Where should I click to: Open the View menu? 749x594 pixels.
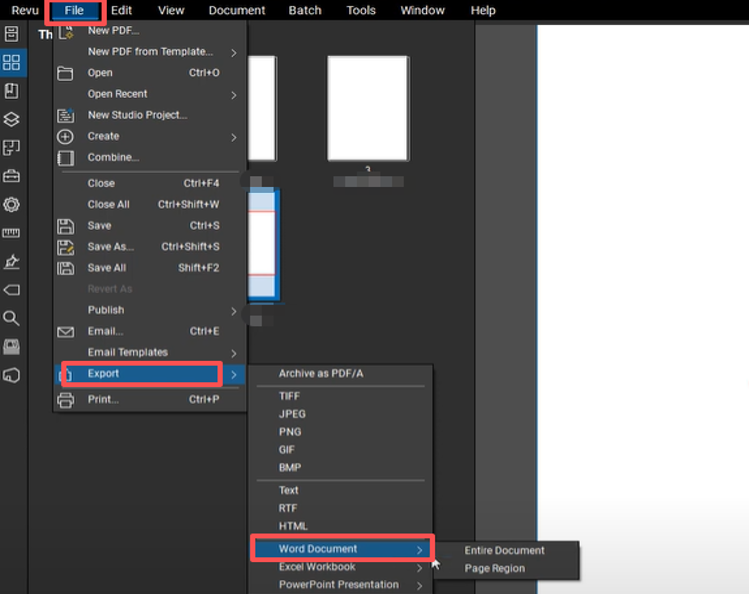click(171, 11)
